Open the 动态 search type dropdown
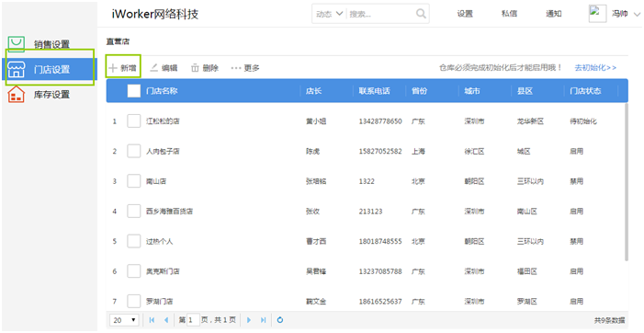Image resolution: width=644 pixels, height=333 pixels. click(330, 14)
